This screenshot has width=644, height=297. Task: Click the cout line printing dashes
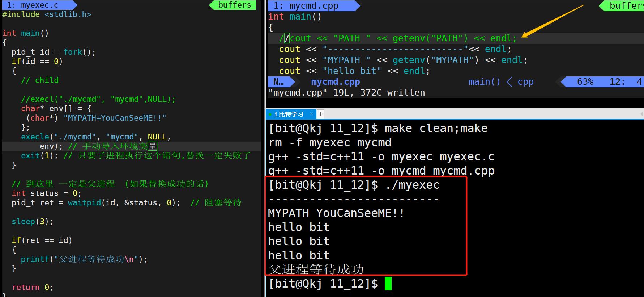[395, 49]
